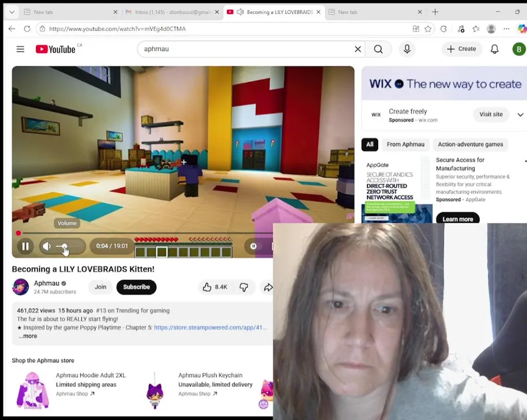The width and height of the screenshot is (527, 420).
Task: Click the Create button
Action: tap(462, 49)
